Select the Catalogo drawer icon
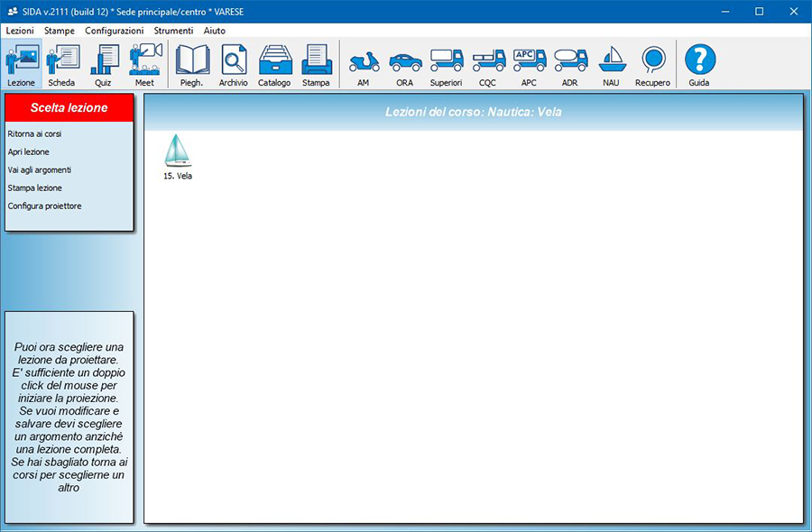 pos(274,63)
